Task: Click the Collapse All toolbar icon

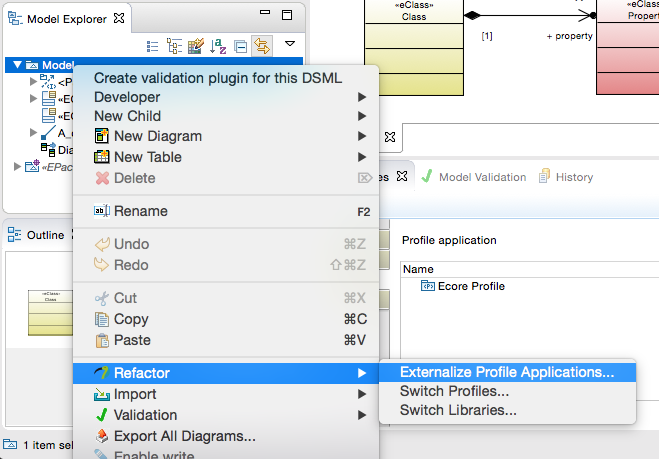Action: pos(240,46)
